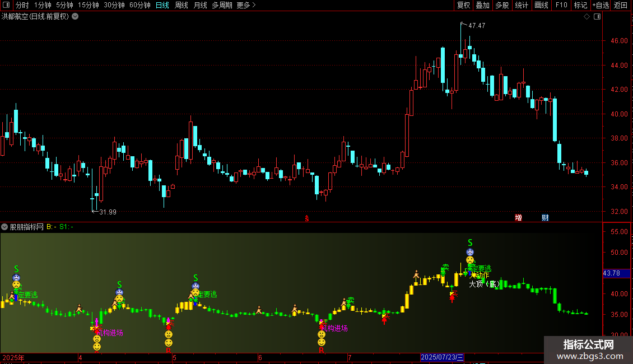Click month 6 on the time axis
Image resolution: width=633 pixels, height=364 pixels.
point(260,357)
